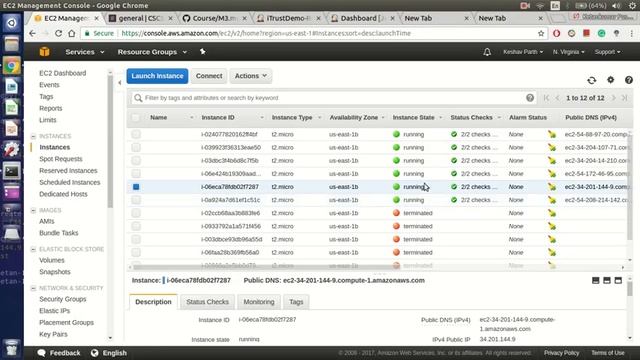Collapse the NETWORK & SECURITY section
The width and height of the screenshot is (640, 360).
33,289
